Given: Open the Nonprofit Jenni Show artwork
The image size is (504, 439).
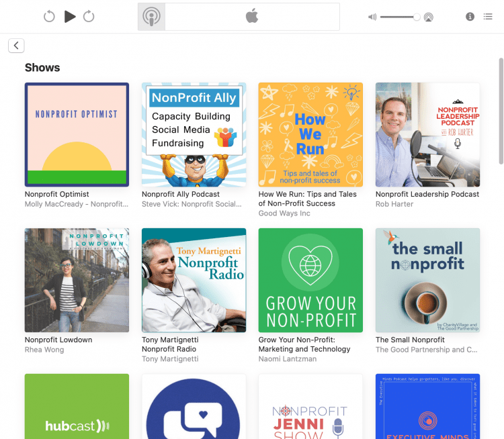Looking at the screenshot, I should click(x=310, y=406).
